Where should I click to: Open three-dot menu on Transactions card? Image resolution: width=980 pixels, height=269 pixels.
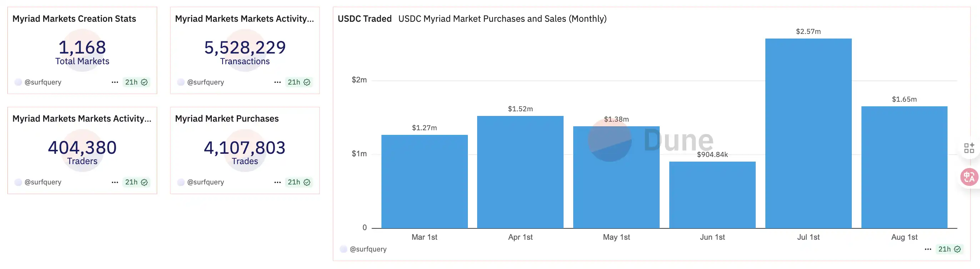(277, 82)
